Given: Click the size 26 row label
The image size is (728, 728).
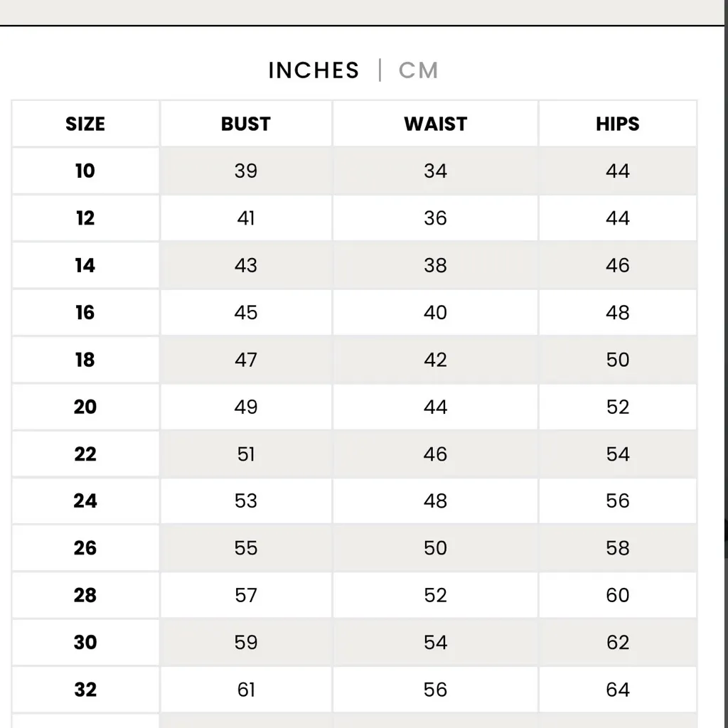Looking at the screenshot, I should (x=85, y=548).
